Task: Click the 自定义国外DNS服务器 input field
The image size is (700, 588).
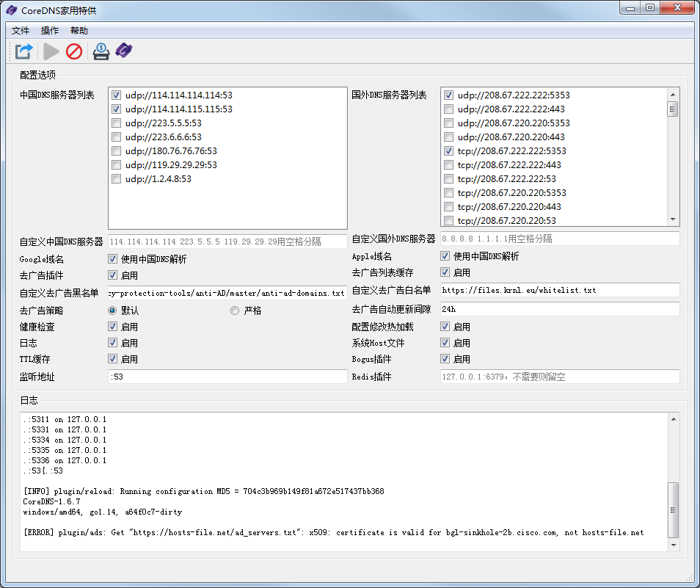Action: [x=560, y=239]
